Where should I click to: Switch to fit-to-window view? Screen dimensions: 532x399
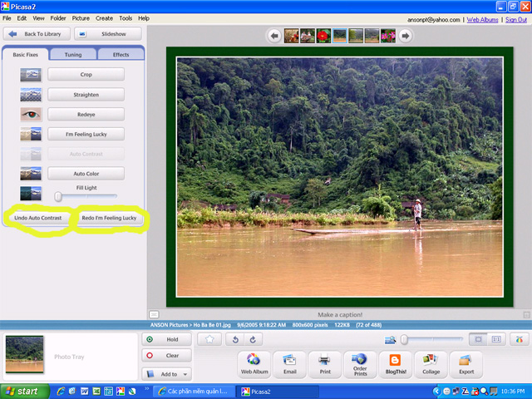[x=479, y=339]
